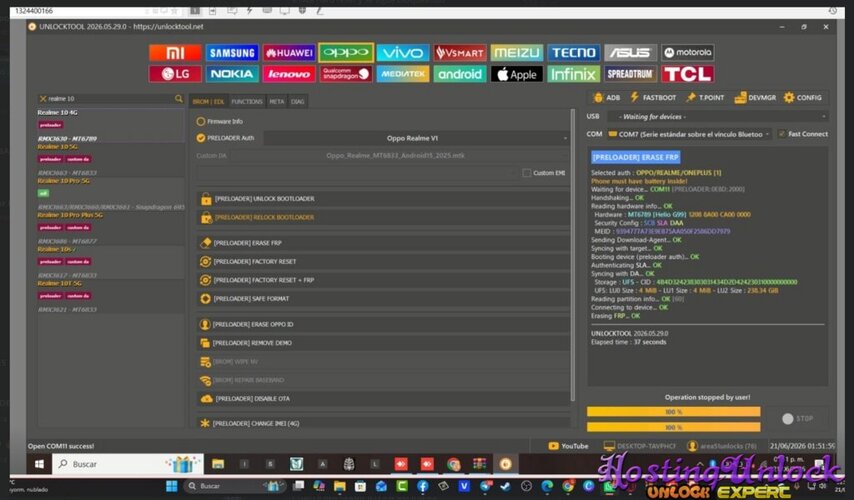The height and width of the screenshot is (500, 854).
Task: Open the Apple brand section
Action: click(x=517, y=74)
